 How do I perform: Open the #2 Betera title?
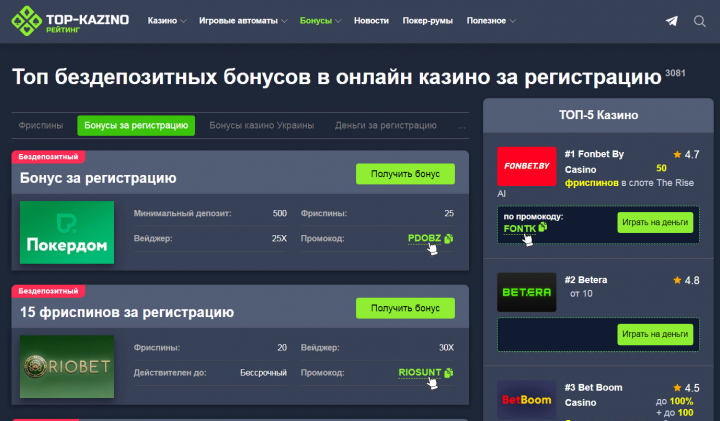tap(586, 280)
